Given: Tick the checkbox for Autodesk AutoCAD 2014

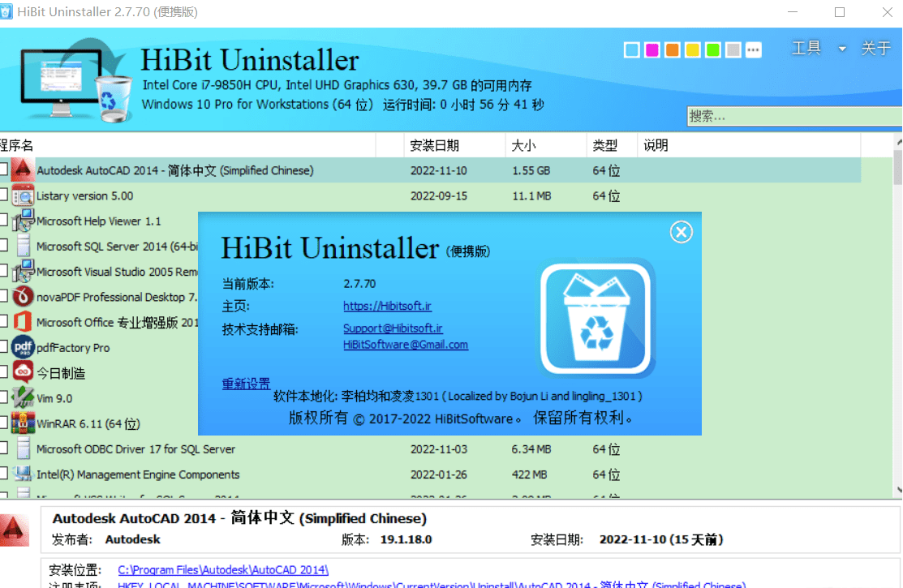Looking at the screenshot, I should [3, 169].
